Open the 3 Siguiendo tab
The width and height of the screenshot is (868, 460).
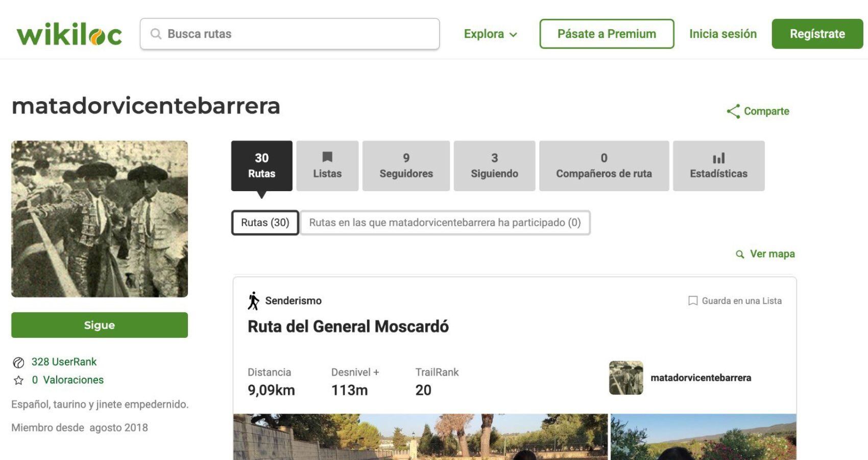point(494,166)
